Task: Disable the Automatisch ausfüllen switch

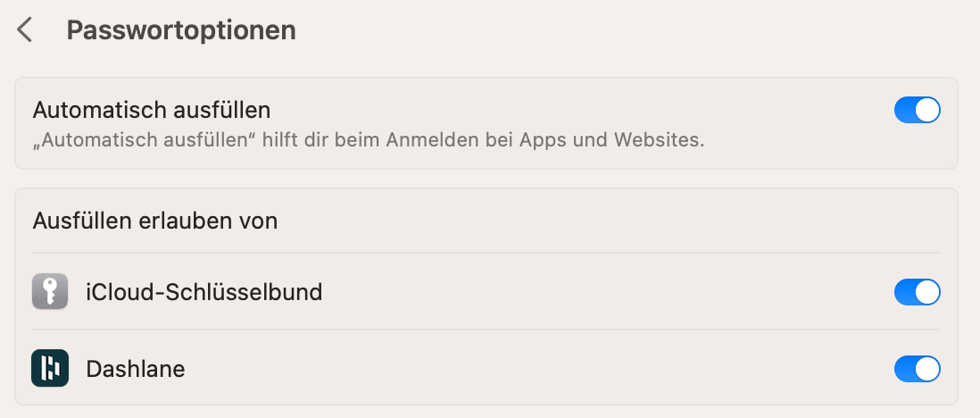Action: tap(917, 110)
